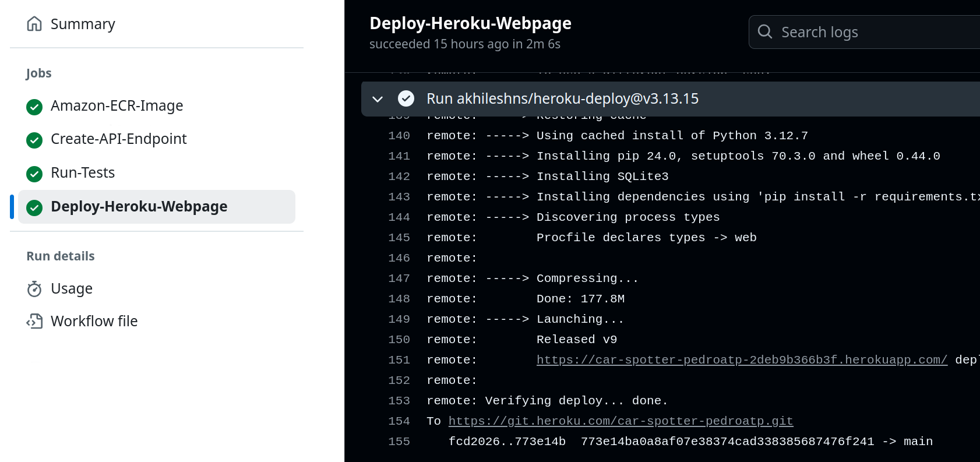Click the 'Done: 177.8M' log text

pyautogui.click(x=580, y=299)
